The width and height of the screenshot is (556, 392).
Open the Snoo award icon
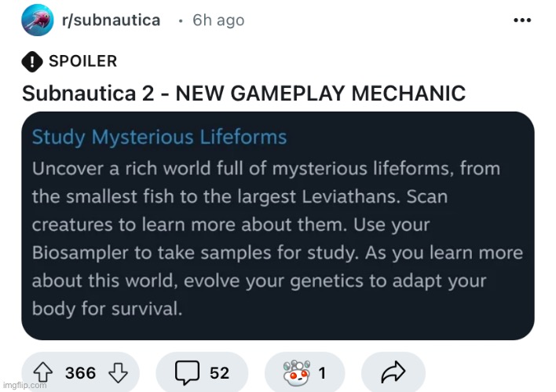click(297, 373)
